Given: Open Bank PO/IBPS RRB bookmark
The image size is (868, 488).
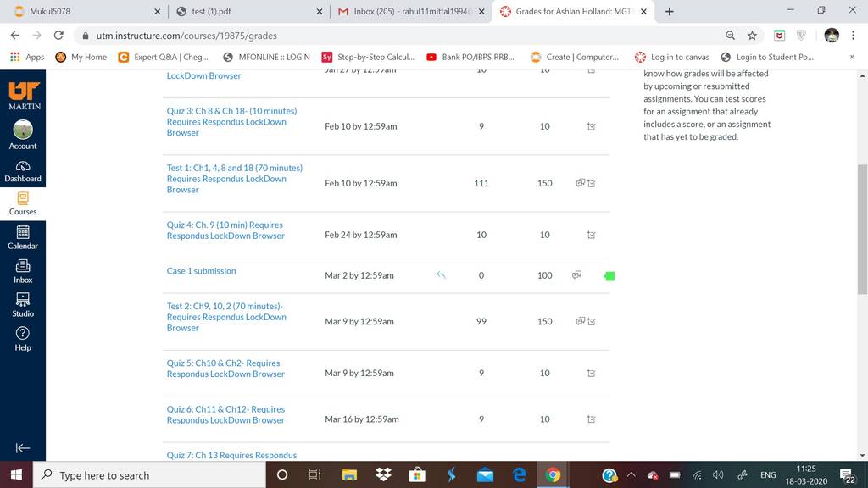Looking at the screenshot, I should (470, 57).
